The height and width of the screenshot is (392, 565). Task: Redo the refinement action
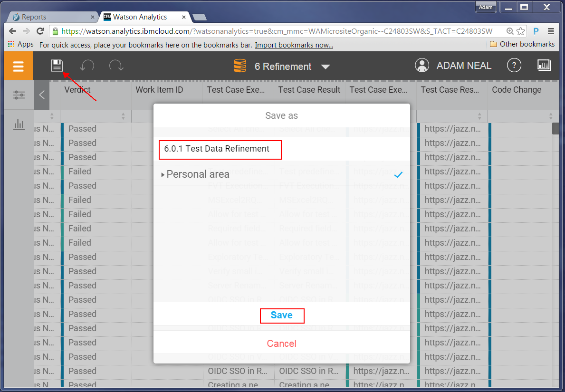(x=116, y=66)
